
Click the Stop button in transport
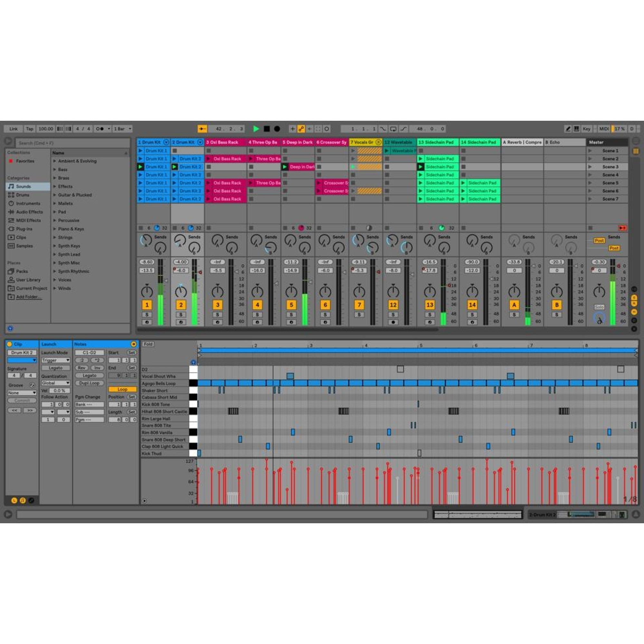267,129
